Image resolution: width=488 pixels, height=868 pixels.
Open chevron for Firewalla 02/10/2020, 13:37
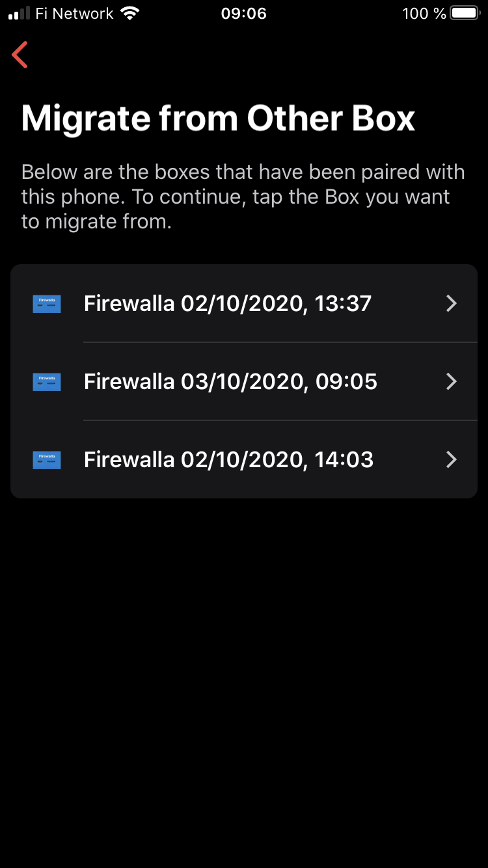click(452, 304)
